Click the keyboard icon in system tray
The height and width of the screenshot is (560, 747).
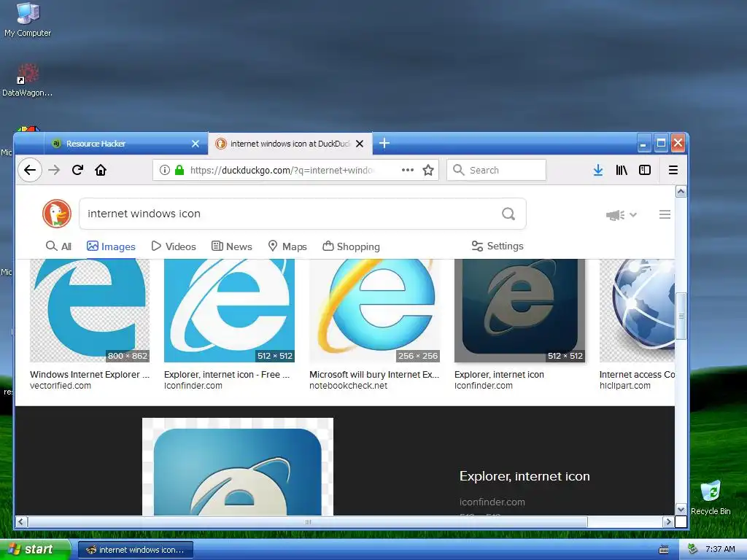pyautogui.click(x=664, y=550)
